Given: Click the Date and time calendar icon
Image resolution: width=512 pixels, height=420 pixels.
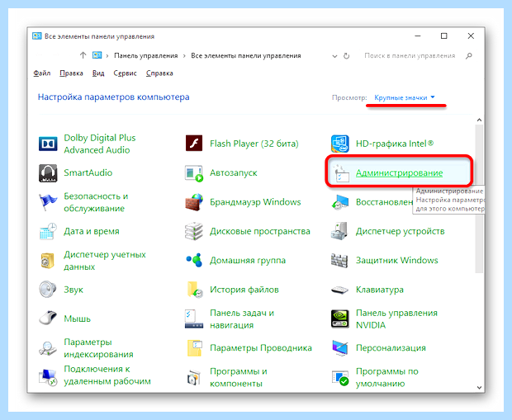Looking at the screenshot, I should click(48, 231).
